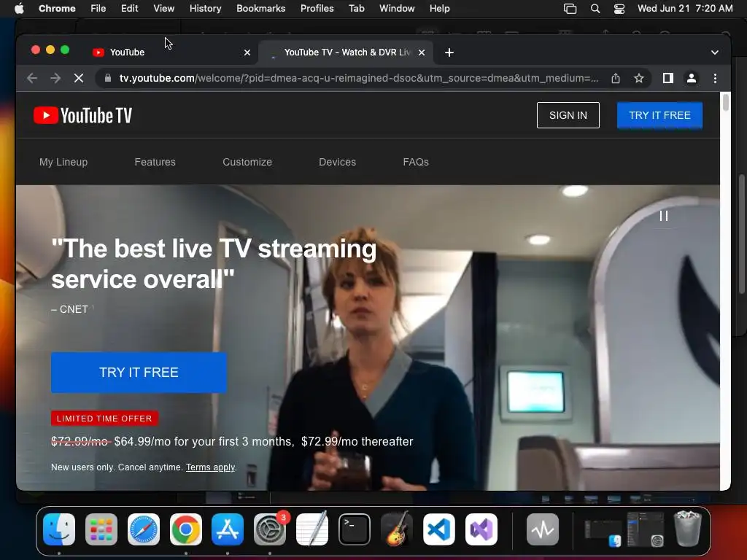
Task: Launch Safari from the Dock
Action: (x=144, y=529)
